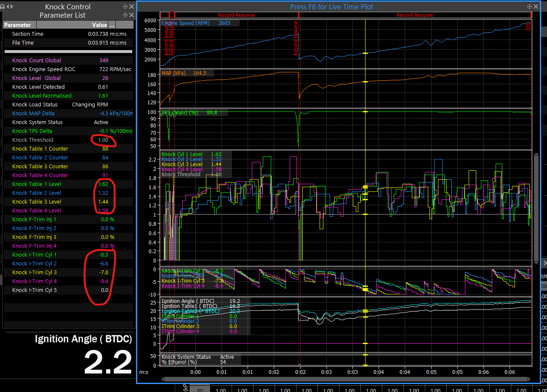Select the Knock Count Global row
The height and width of the screenshot is (392, 547).
[x=68, y=60]
